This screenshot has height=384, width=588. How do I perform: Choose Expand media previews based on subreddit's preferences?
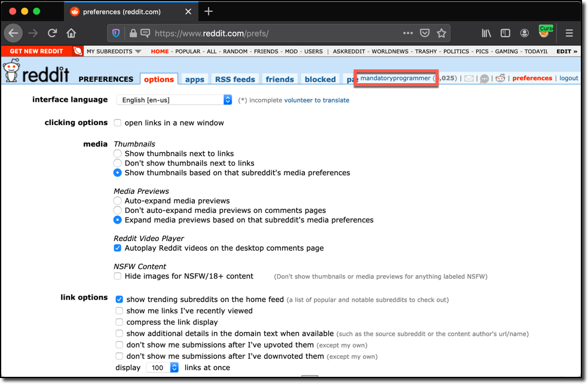point(117,220)
